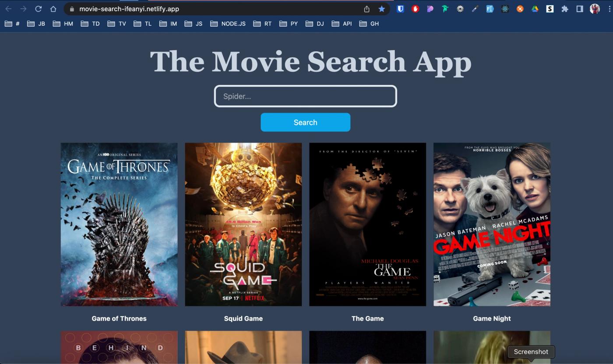Toggle the browser side panel icon
The width and height of the screenshot is (613, 364).
pos(580,9)
